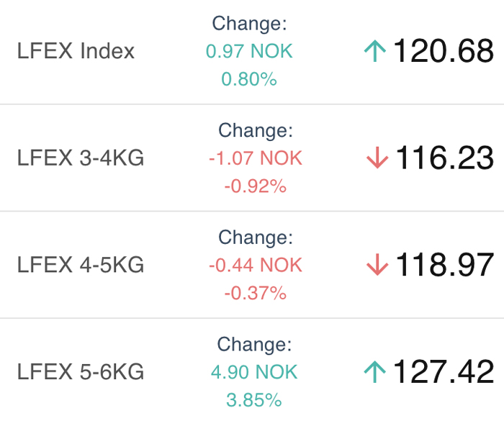Click the 118.97 price value
Viewport: 504px width, 421px height.
pyautogui.click(x=445, y=265)
